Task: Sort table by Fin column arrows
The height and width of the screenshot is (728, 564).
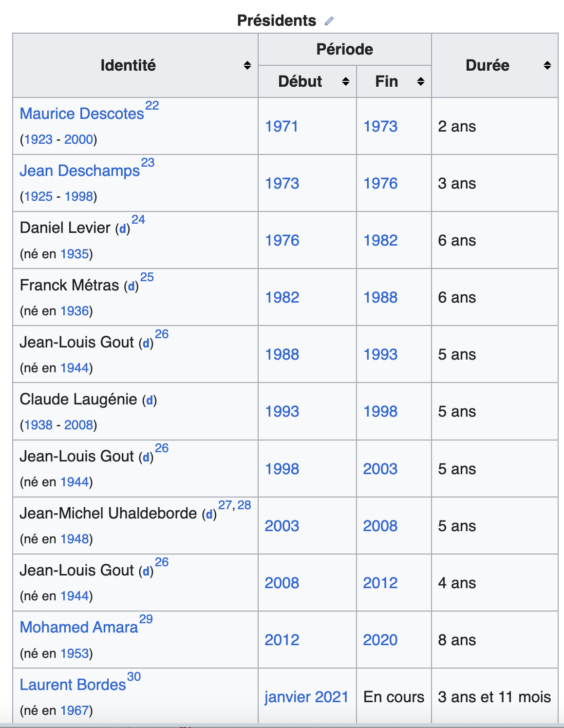Action: click(x=421, y=81)
